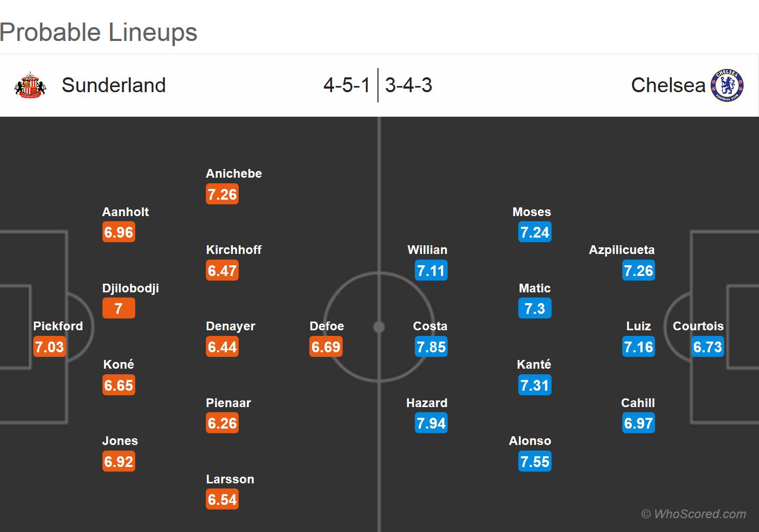Click the Sunderland club crest icon
This screenshot has height=532, width=759.
tap(30, 86)
